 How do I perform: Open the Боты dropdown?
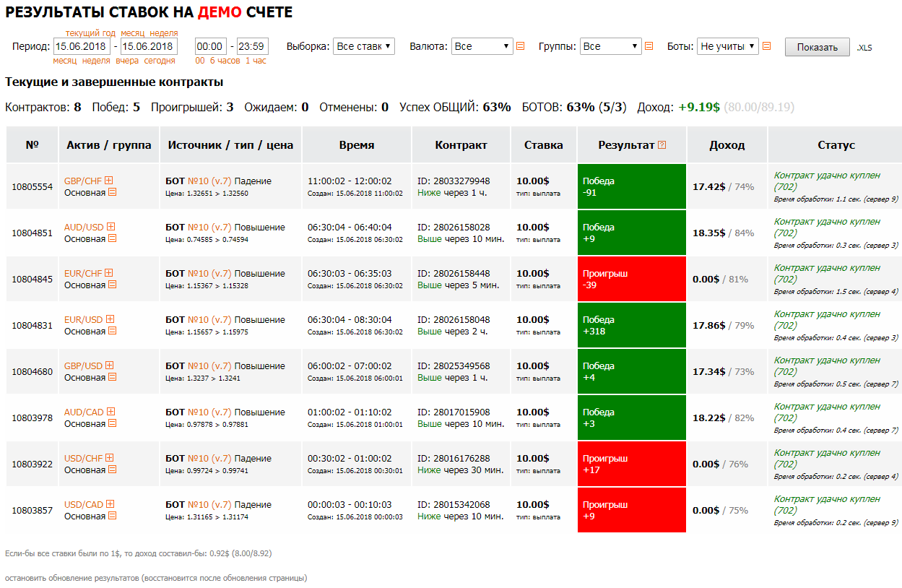tap(728, 46)
